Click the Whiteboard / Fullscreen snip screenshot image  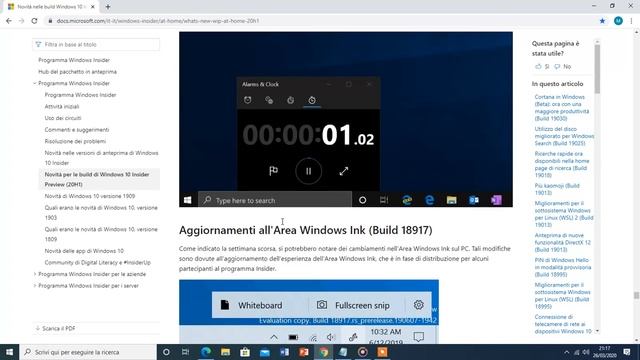click(x=309, y=311)
